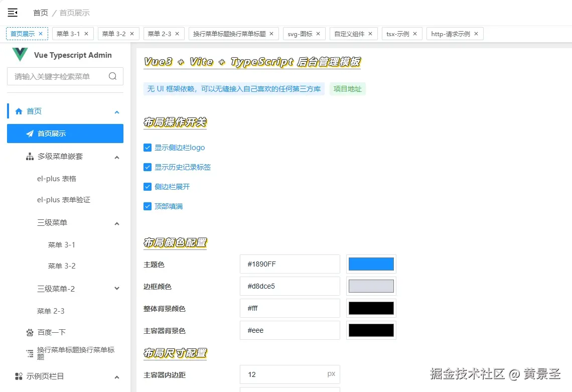Close the 换行菜单标题换行菜单标题 tab
This screenshot has height=392, width=572.
click(271, 34)
